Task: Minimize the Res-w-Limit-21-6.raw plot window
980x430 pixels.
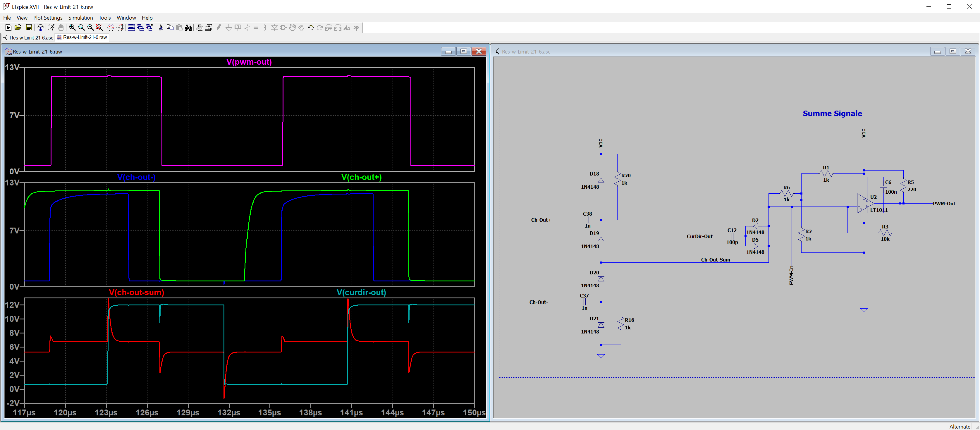Action: click(448, 51)
